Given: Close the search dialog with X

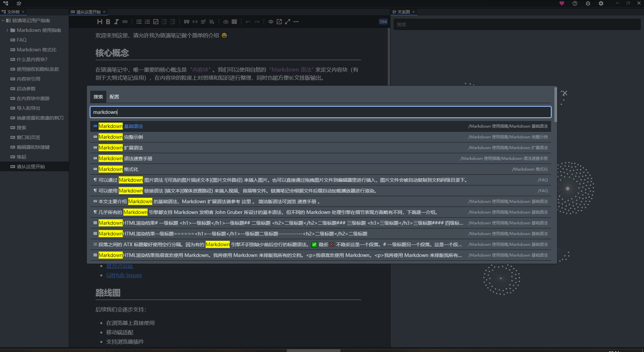Looking at the screenshot, I should tap(565, 93).
